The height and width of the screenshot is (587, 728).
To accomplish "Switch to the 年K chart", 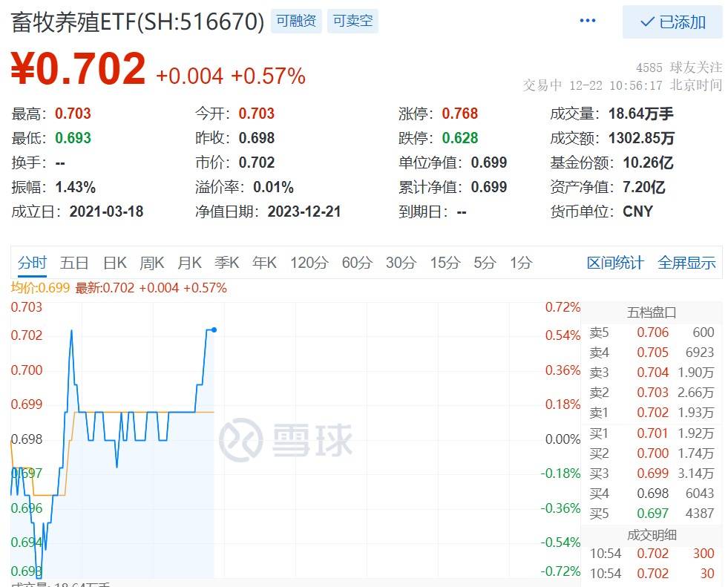I will point(264,263).
